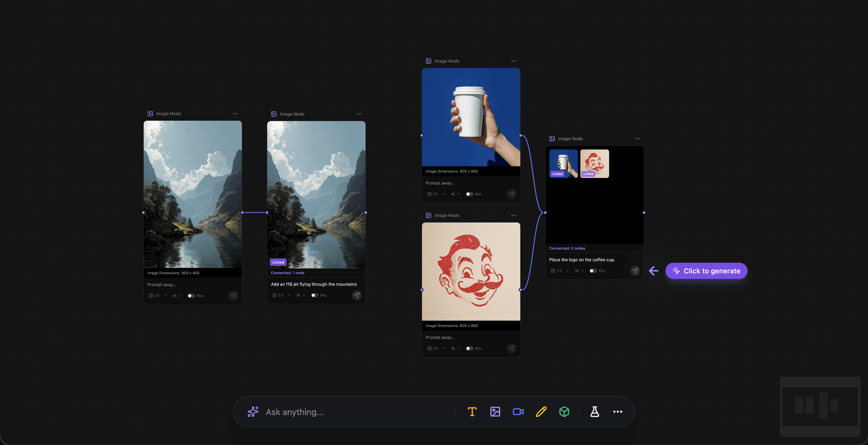This screenshot has width=868, height=445.
Task: Enable Pro on the coffee cup logo node
Action: click(x=593, y=271)
